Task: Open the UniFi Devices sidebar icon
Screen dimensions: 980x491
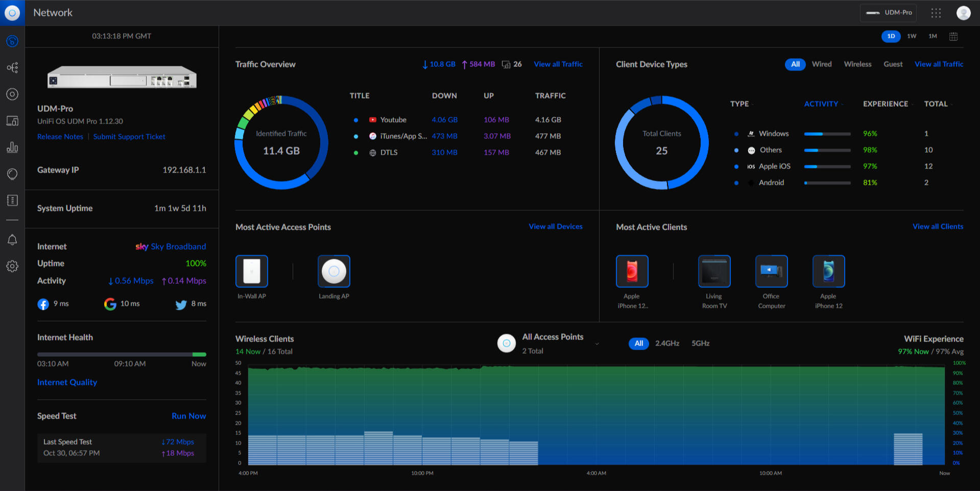Action: point(12,94)
